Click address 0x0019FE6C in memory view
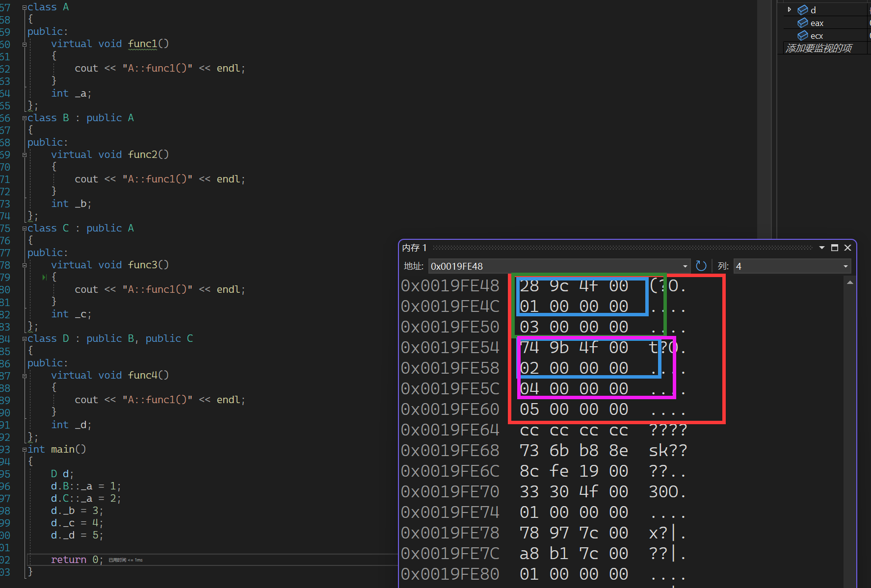Screen dimensions: 871x588 coord(450,471)
